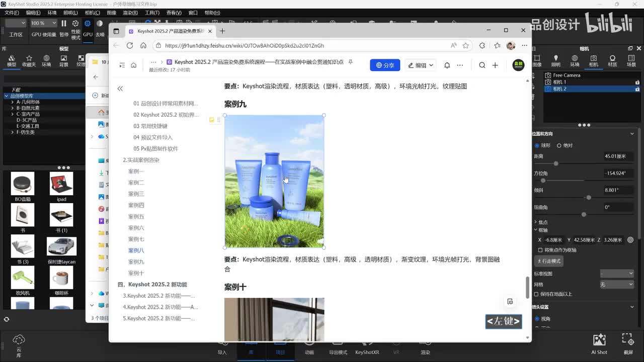Open the 云库 cloud library
This screenshot has width=644, height=362.
(x=19, y=345)
